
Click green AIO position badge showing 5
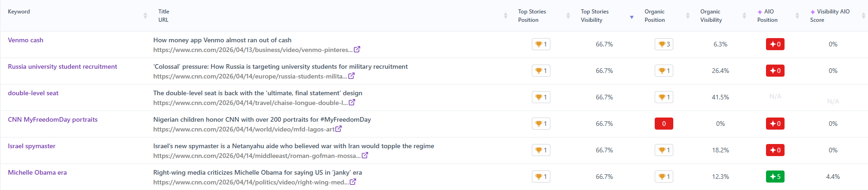pos(775,177)
